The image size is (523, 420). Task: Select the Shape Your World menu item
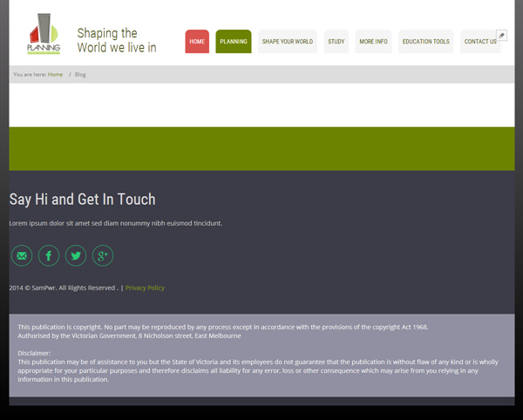[288, 41]
